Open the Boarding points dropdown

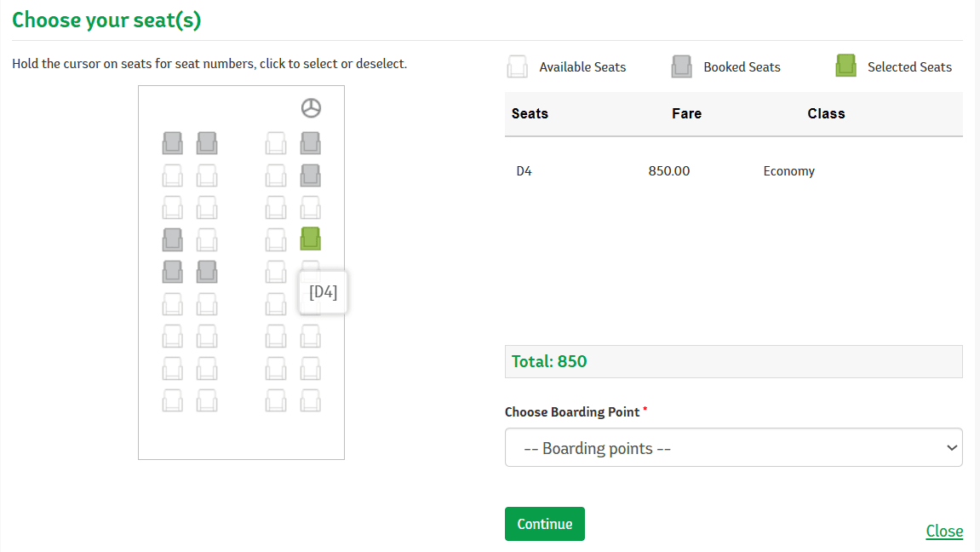click(733, 447)
